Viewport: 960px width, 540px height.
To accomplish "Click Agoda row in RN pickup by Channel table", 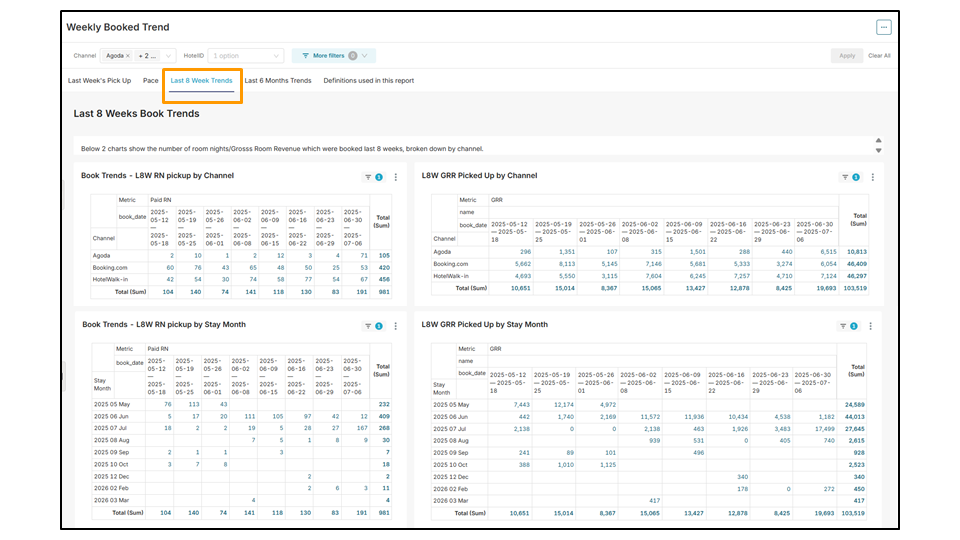I will pos(241,256).
